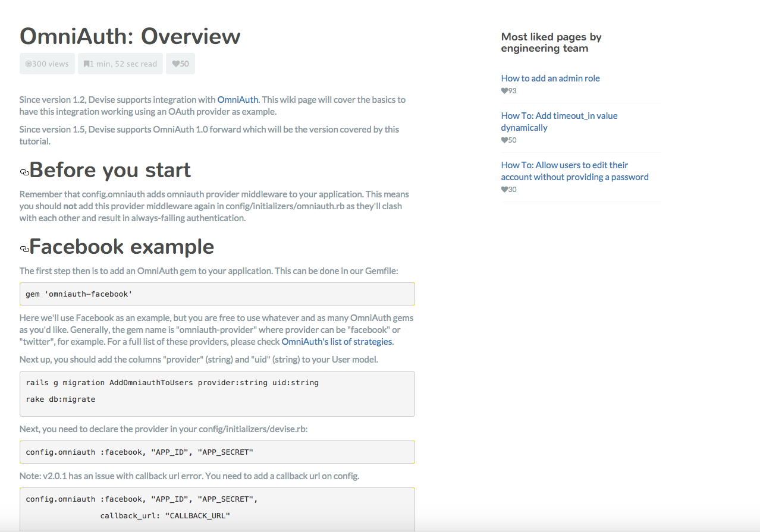Click Most liked pages by engineering team heading
This screenshot has height=532, width=760.
point(551,42)
